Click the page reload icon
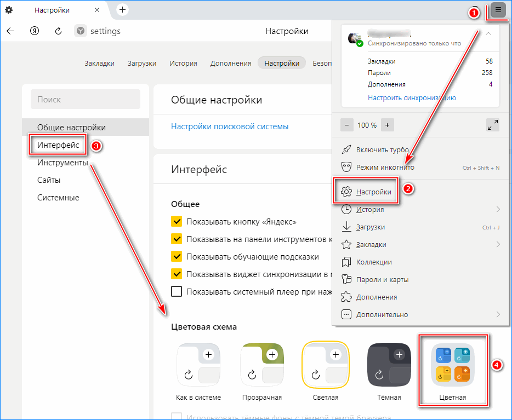Screen dimensions: 512x420 tap(58, 31)
